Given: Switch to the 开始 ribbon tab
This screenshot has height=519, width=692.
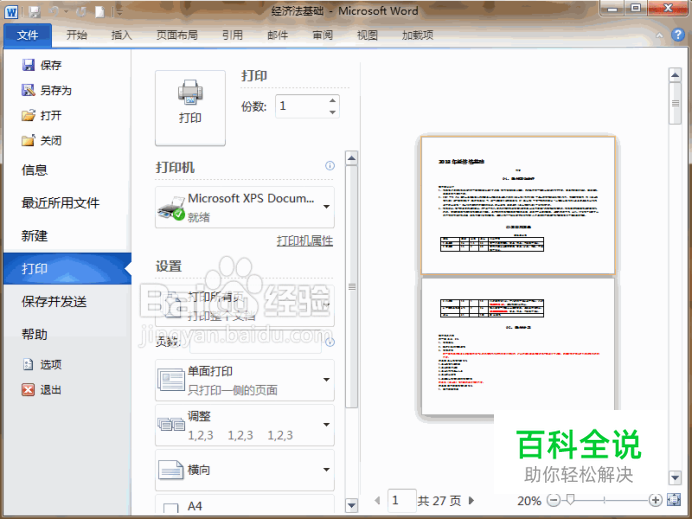Looking at the screenshot, I should pyautogui.click(x=76, y=35).
